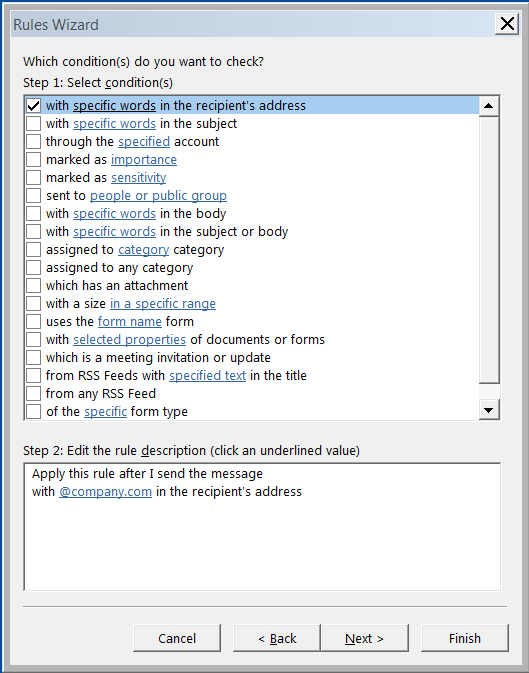Click the scroll down arrow of conditions list
This screenshot has width=529, height=673.
489,410
